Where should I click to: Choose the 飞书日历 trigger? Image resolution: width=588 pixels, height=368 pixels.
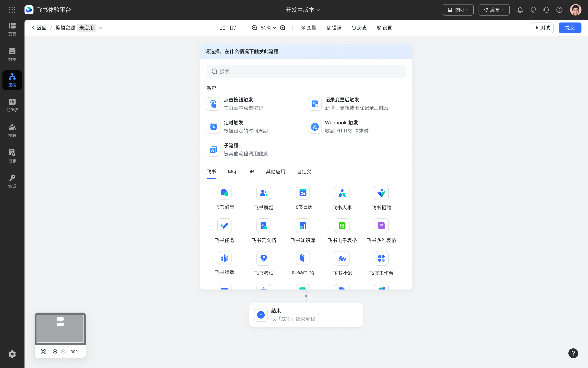303,198
